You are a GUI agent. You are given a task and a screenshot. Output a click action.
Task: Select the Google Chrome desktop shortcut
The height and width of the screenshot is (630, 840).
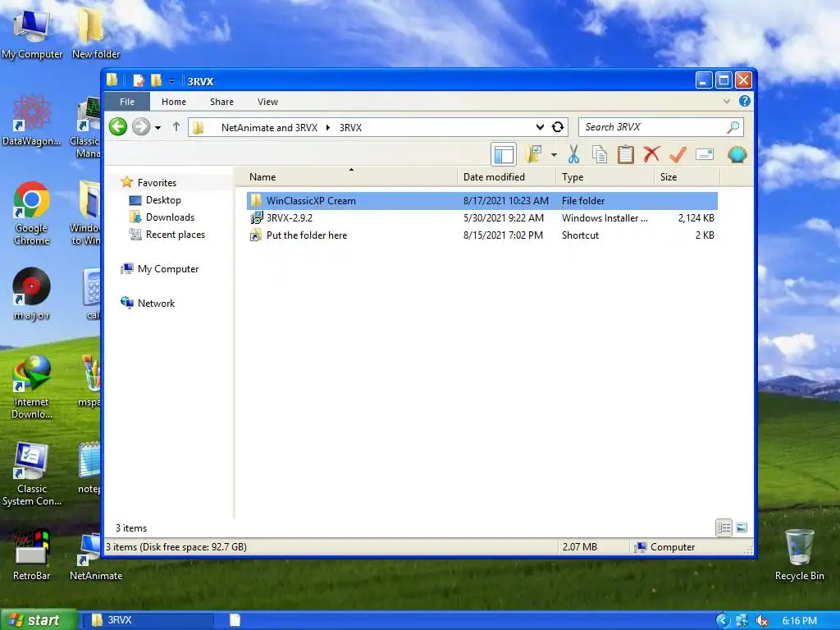[x=32, y=213]
